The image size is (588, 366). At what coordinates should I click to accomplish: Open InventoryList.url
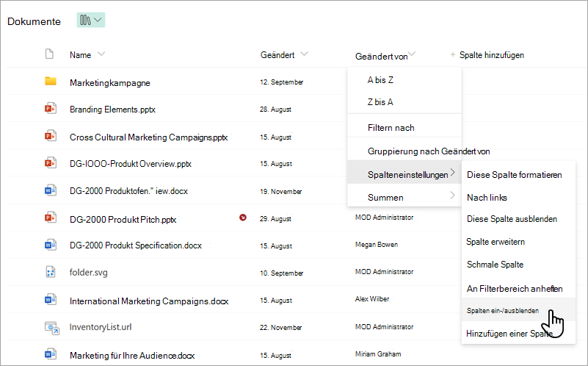pos(101,327)
